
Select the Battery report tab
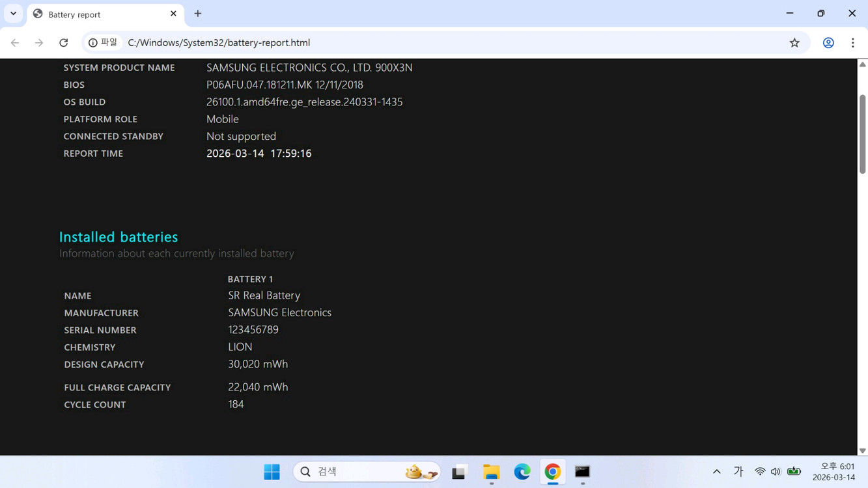coord(98,14)
